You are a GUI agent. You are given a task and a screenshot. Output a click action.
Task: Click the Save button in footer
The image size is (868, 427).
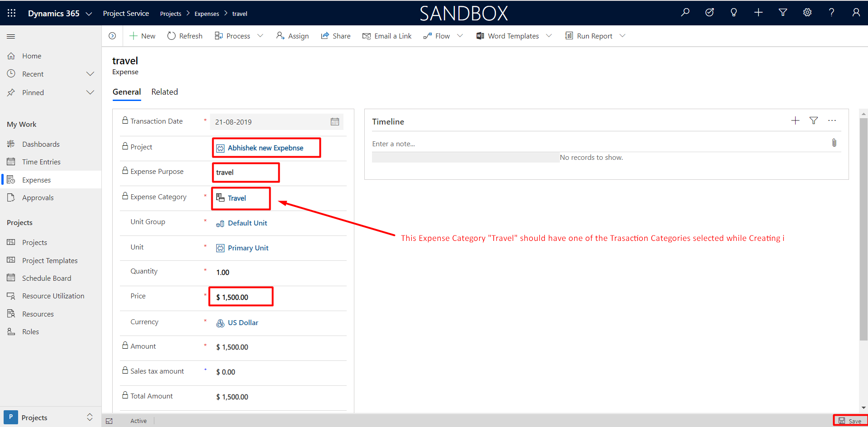(x=850, y=421)
